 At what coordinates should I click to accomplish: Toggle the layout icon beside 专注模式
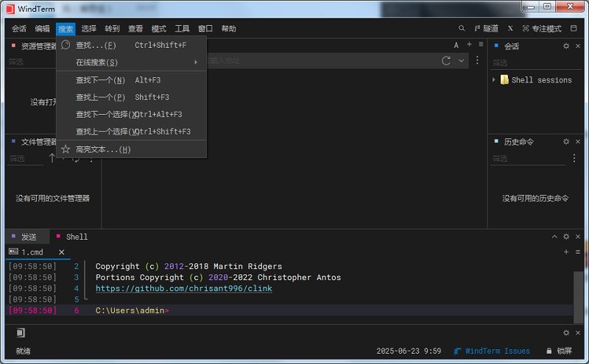tap(574, 29)
